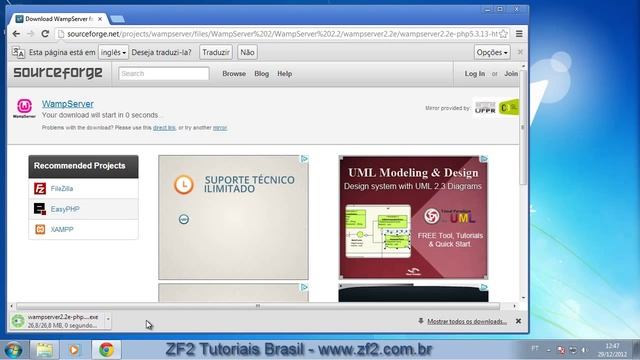640x360 pixels.
Task: Open the inglês language dropdown
Action: (113, 52)
